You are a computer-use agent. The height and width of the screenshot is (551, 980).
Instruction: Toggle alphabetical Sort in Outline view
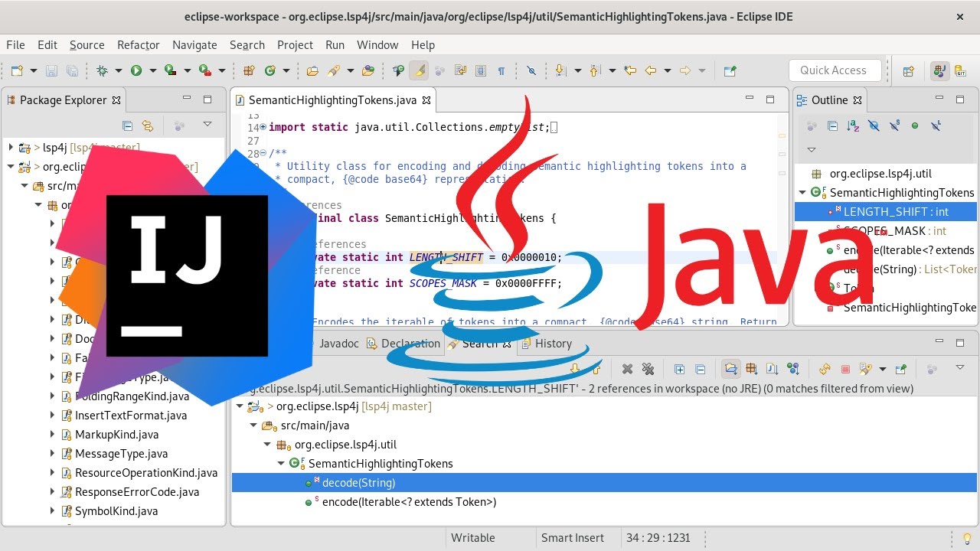click(853, 126)
